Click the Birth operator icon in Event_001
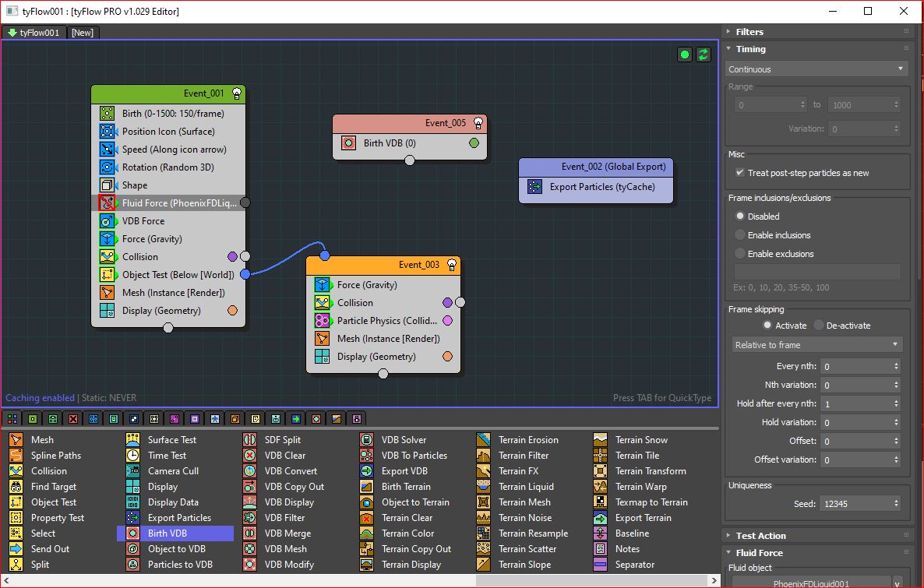This screenshot has height=588, width=924. point(108,114)
